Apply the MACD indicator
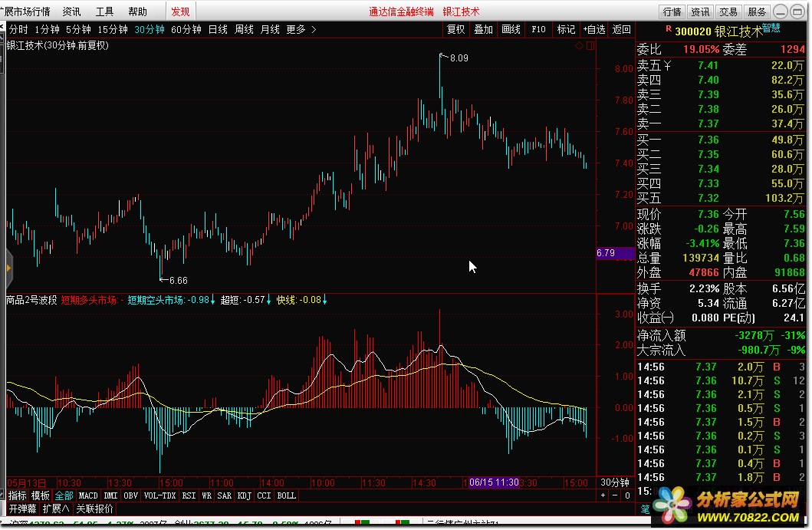Image resolution: width=812 pixels, height=530 pixels. coord(88,495)
